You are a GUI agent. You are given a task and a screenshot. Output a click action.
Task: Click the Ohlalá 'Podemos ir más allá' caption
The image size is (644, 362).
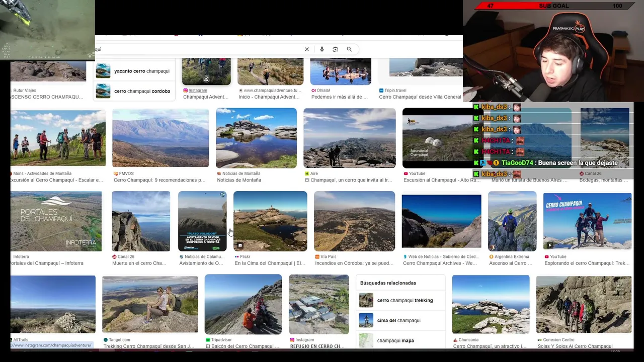(340, 97)
